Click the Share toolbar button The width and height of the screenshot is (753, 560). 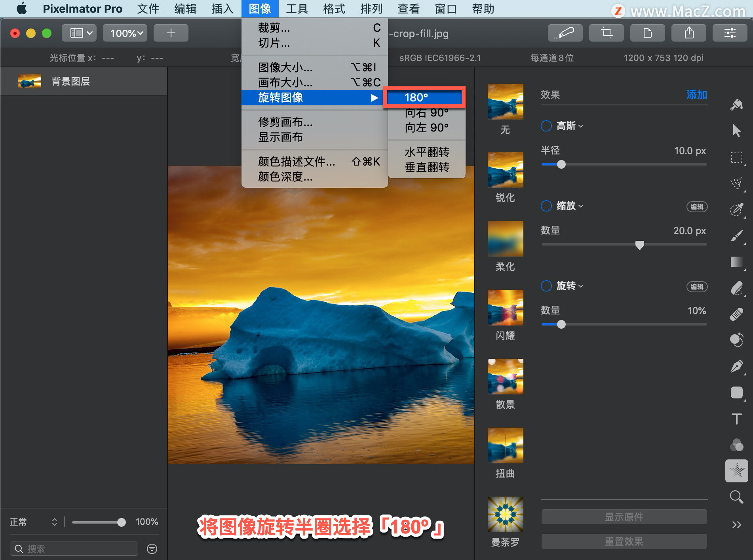coord(688,33)
